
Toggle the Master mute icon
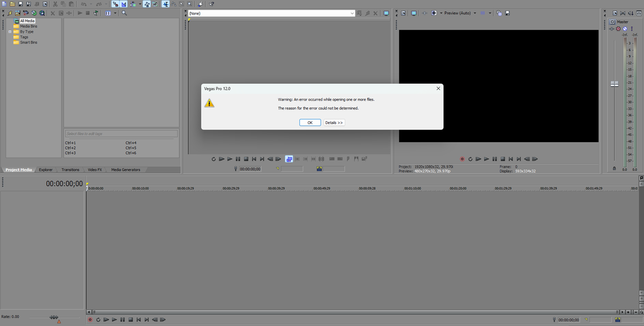(x=625, y=28)
